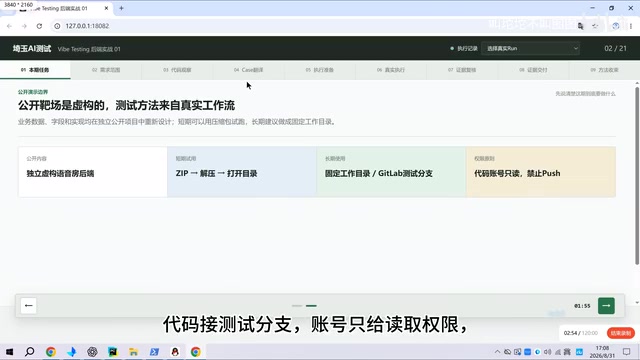Open the PowerShell-like blue taskbar icon

154,351
